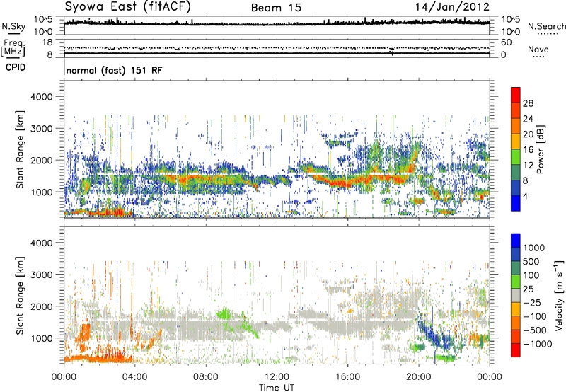The height and width of the screenshot is (392, 566).
Task: Click the "60" tick on Nave axis
Action: pyautogui.click(x=506, y=42)
